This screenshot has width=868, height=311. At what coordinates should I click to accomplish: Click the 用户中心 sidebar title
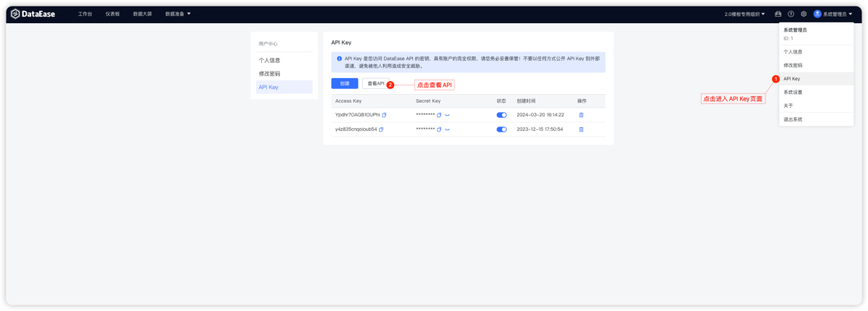point(268,43)
